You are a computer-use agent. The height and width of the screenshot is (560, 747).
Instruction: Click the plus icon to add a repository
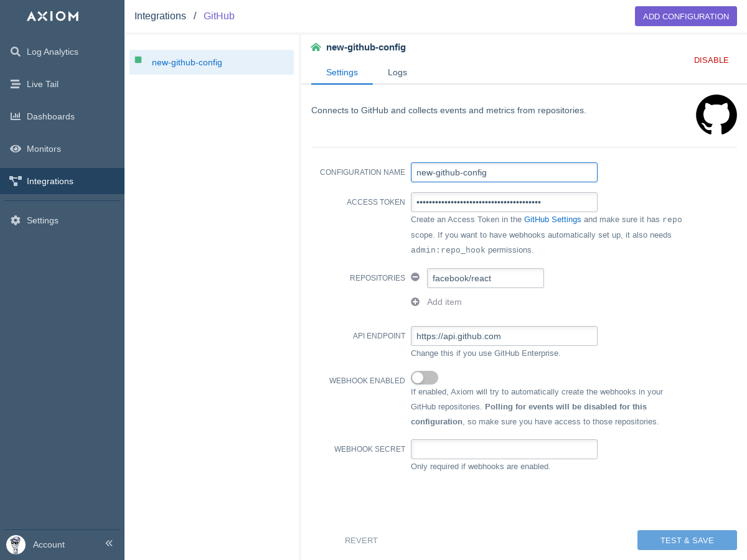pos(415,302)
